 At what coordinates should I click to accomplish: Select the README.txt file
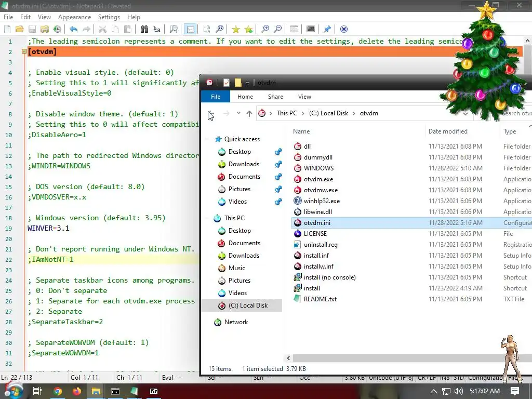coord(320,299)
